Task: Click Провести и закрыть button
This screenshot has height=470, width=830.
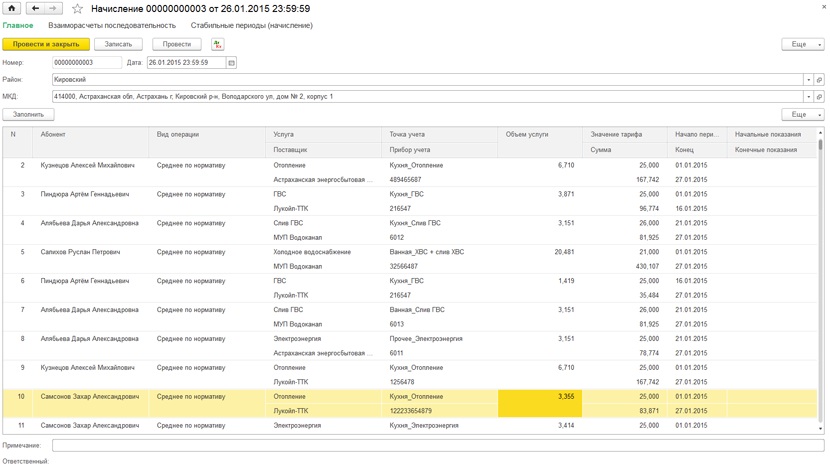Action: tap(46, 44)
